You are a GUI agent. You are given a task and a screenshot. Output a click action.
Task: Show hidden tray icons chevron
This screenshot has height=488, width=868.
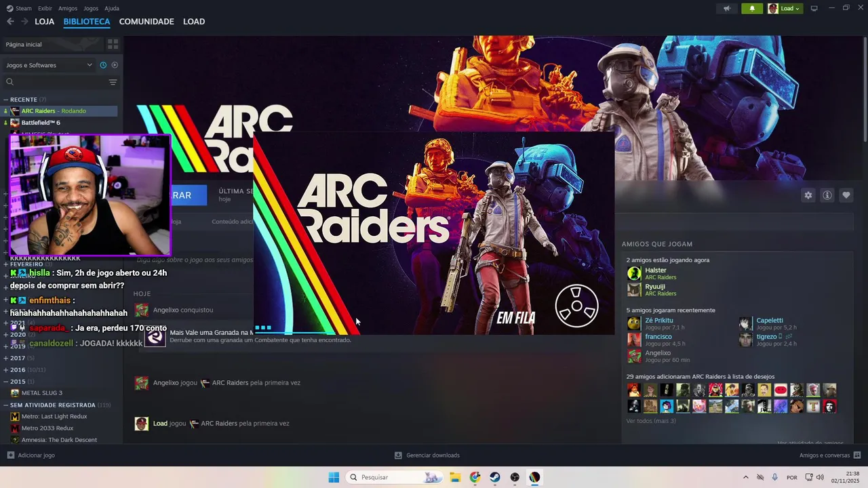[x=746, y=477]
